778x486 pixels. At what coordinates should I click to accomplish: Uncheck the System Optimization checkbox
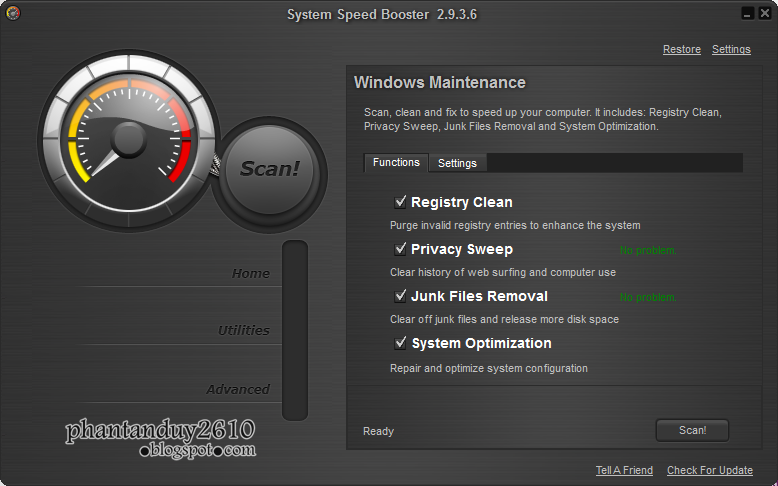[400, 343]
